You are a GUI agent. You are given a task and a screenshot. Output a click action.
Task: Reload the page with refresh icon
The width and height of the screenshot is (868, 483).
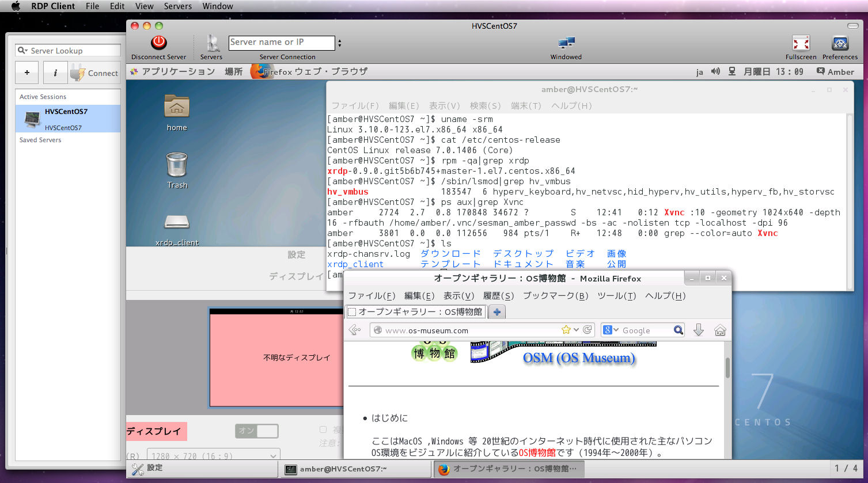tap(587, 330)
